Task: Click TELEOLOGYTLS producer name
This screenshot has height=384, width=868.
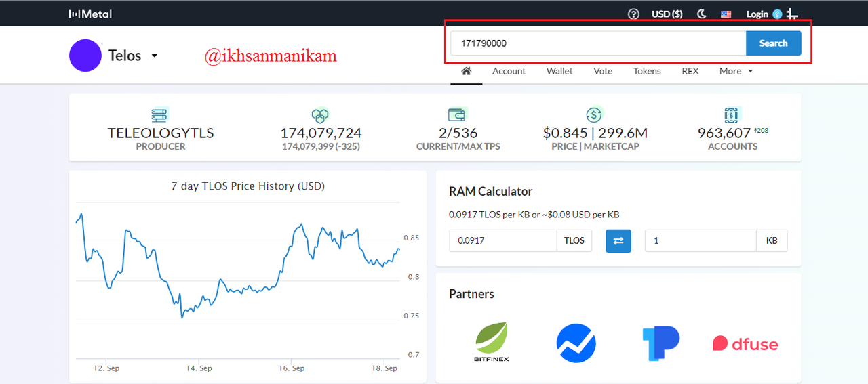Action: pyautogui.click(x=161, y=133)
